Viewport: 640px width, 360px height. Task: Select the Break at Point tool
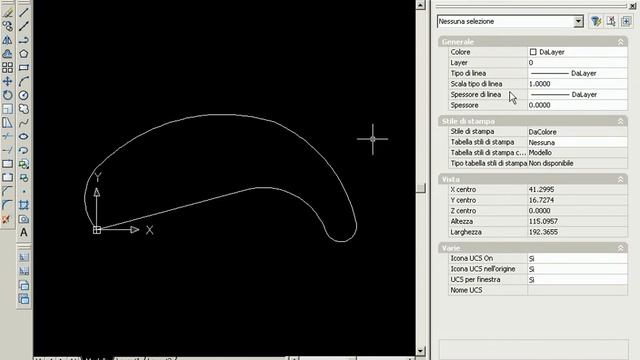pos(7,164)
